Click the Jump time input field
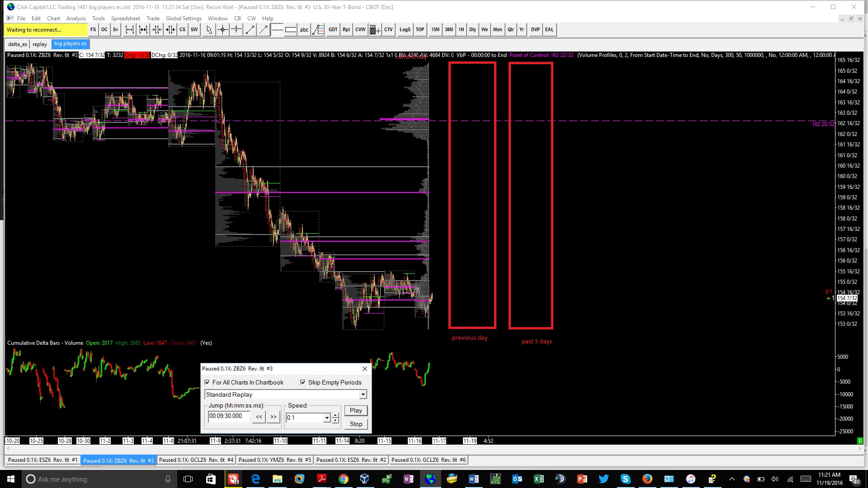Viewport: 868px width, 488px height. point(229,416)
